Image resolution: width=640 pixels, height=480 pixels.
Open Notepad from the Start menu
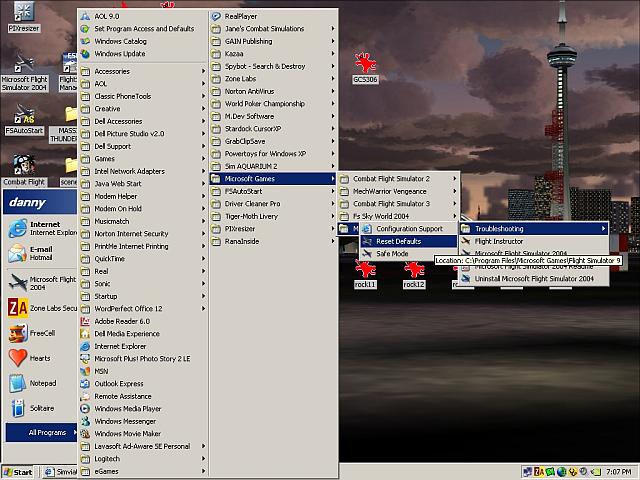point(42,383)
